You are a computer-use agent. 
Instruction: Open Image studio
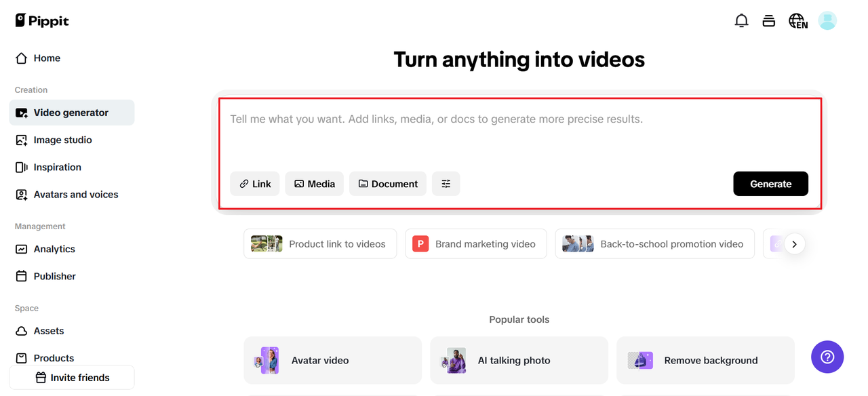tap(72, 140)
